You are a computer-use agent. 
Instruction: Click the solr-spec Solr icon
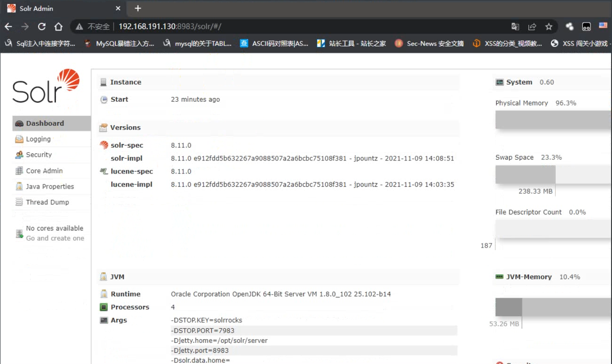[x=104, y=145]
